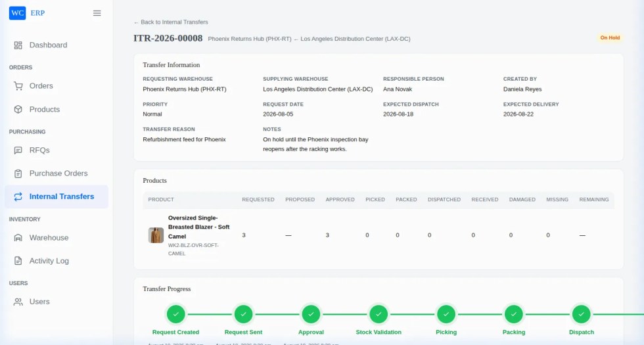Click the Products box icon

point(18,109)
